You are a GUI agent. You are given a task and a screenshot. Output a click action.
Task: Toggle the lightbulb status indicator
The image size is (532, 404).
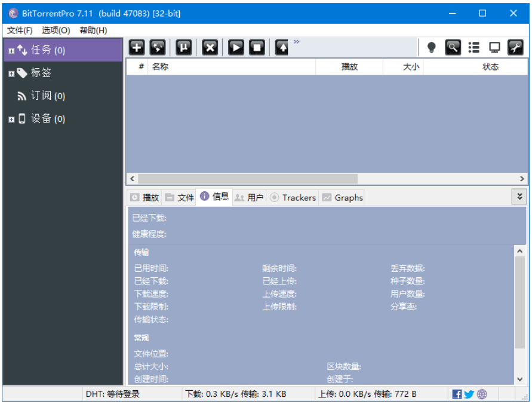click(x=432, y=47)
